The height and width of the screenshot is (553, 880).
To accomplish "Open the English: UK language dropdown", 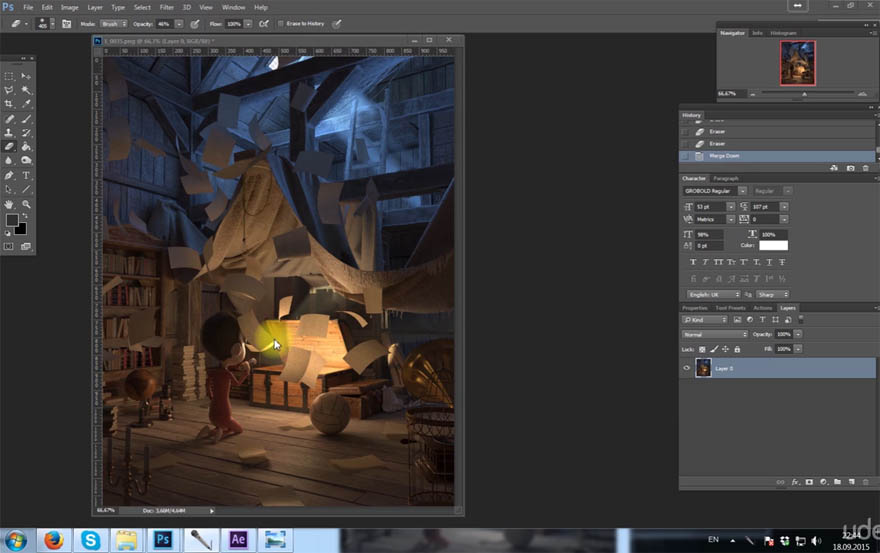I will pyautogui.click(x=714, y=294).
